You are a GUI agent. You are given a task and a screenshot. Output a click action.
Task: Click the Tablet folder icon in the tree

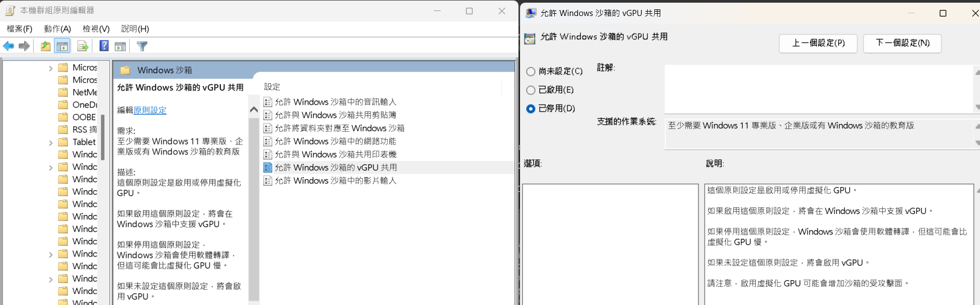point(63,142)
